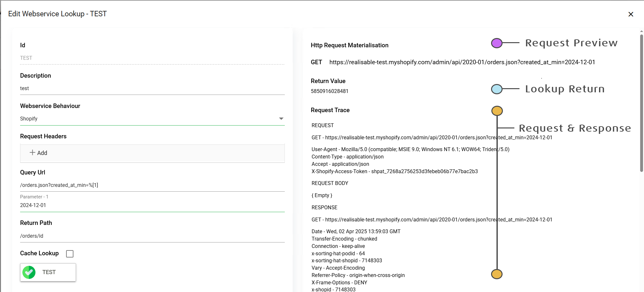644x292 pixels.
Task: Click the vertical scrollbar on the right panel
Action: click(x=641, y=102)
